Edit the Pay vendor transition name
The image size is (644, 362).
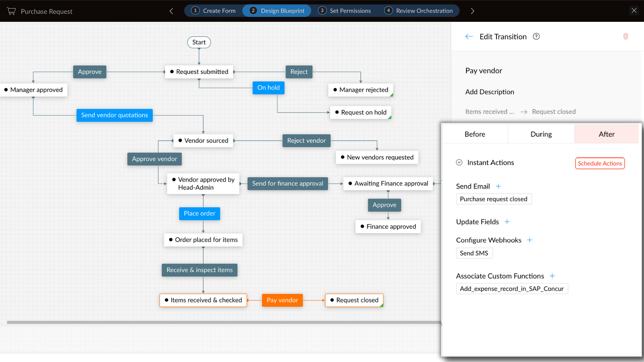coord(483,71)
